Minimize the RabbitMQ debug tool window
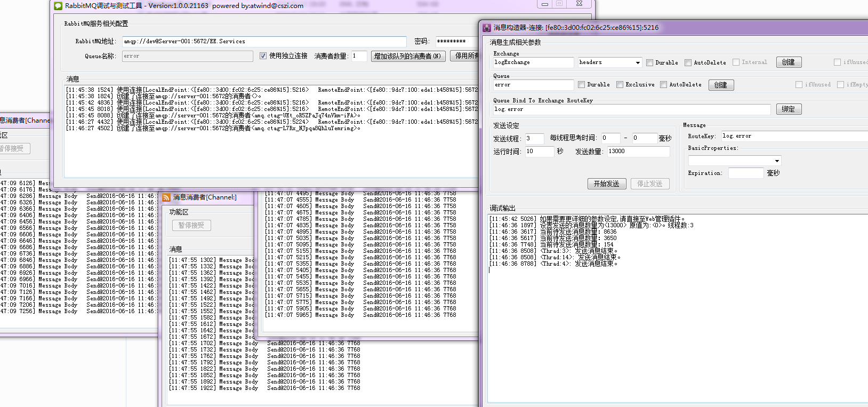This screenshot has height=407, width=868. [544, 4]
